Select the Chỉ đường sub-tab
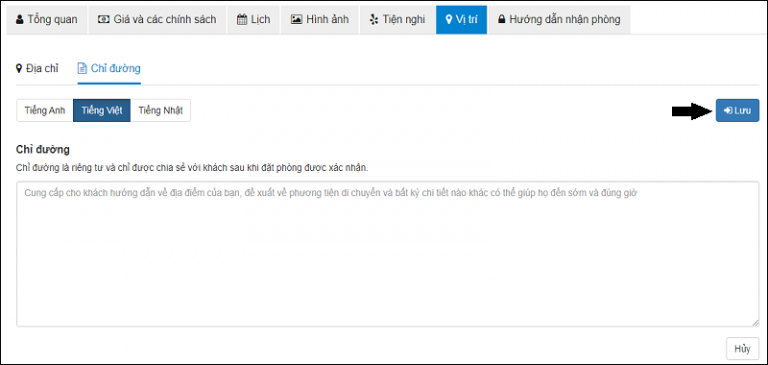The image size is (768, 365). coord(109,68)
